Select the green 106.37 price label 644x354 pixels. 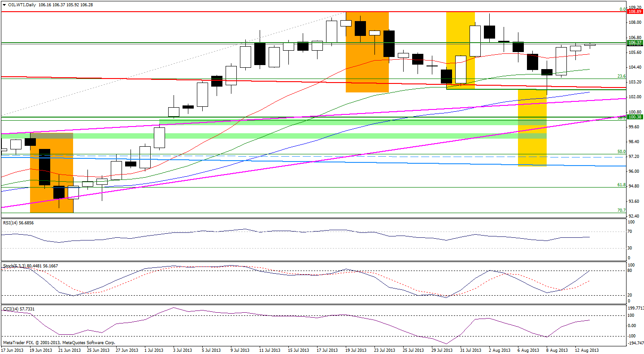tap(635, 43)
